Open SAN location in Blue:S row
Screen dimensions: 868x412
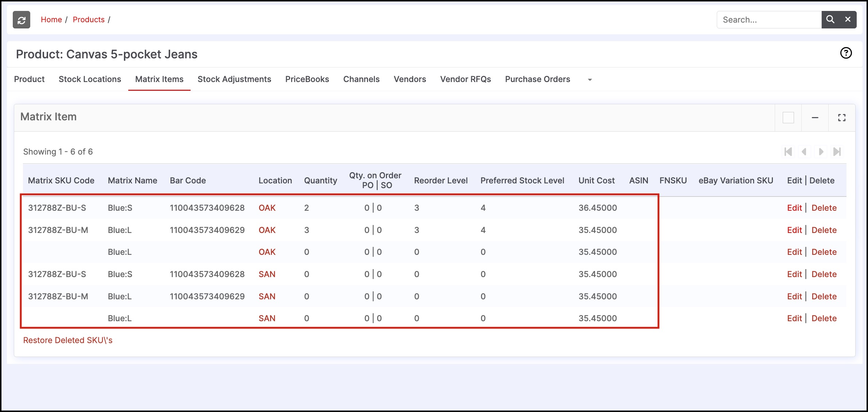(267, 274)
